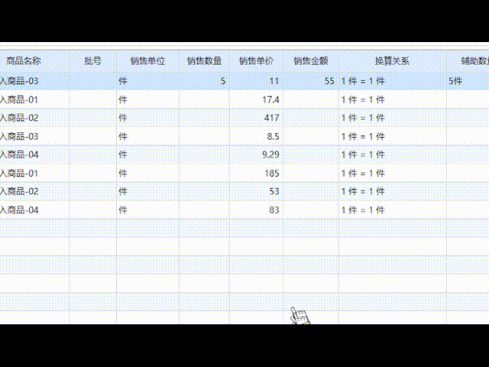Click the 销售金额 column header
This screenshot has width=489, height=367.
pos(311,61)
